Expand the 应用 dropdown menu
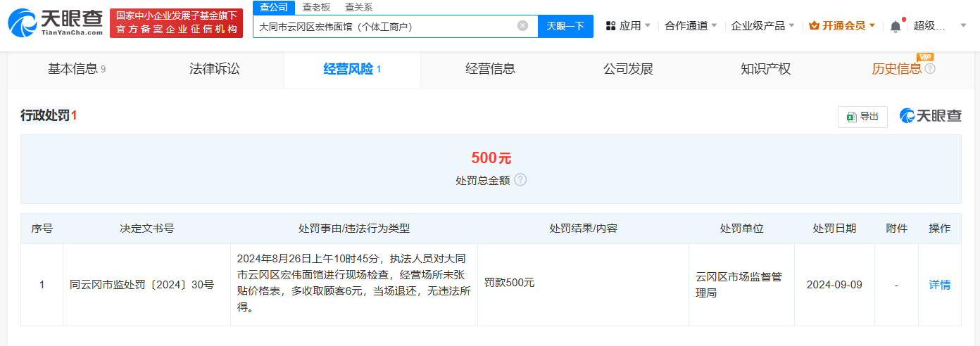 pos(628,26)
